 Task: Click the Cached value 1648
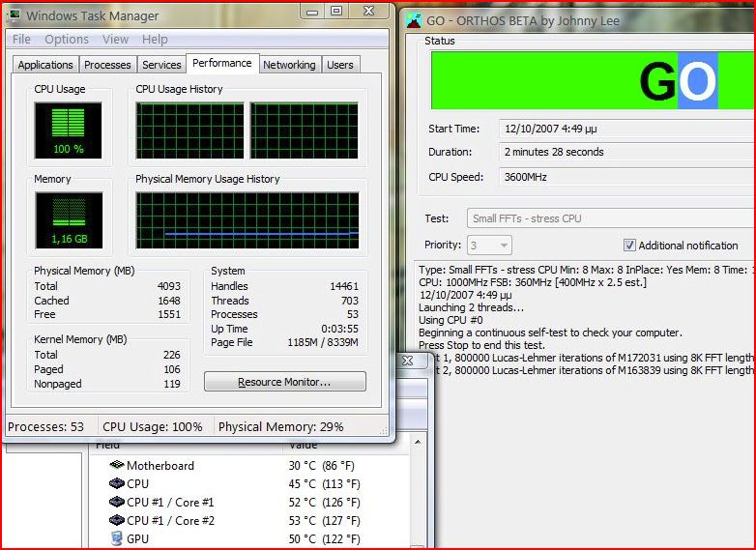pos(169,301)
